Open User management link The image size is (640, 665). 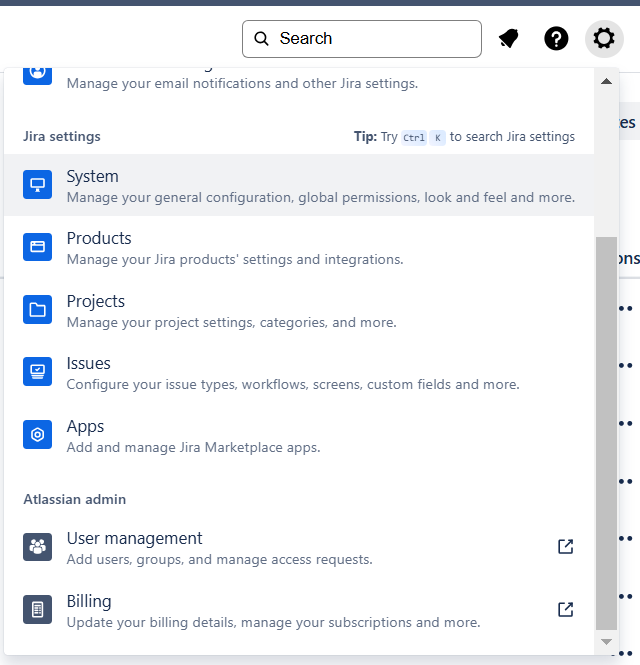[299, 548]
